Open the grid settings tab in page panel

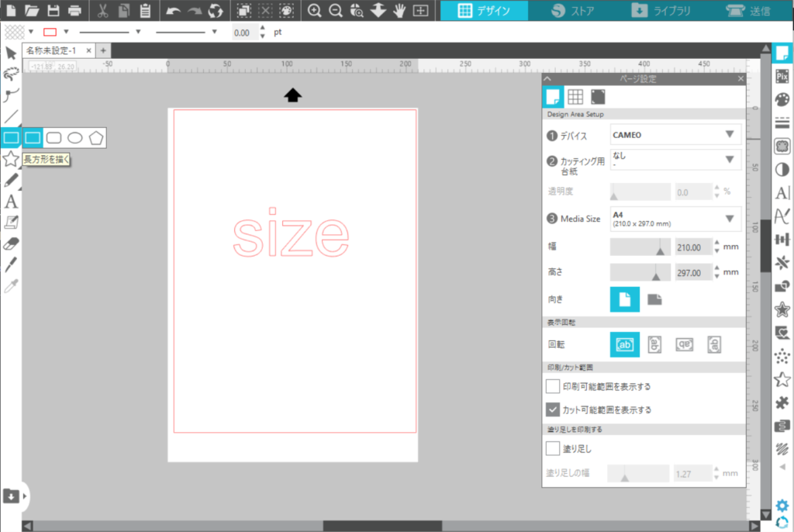pyautogui.click(x=575, y=96)
